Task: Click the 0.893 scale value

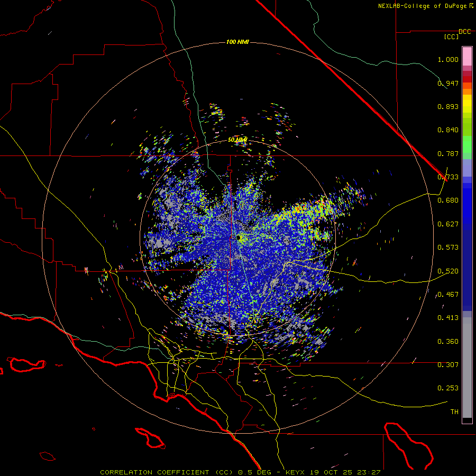Action: tap(448, 106)
